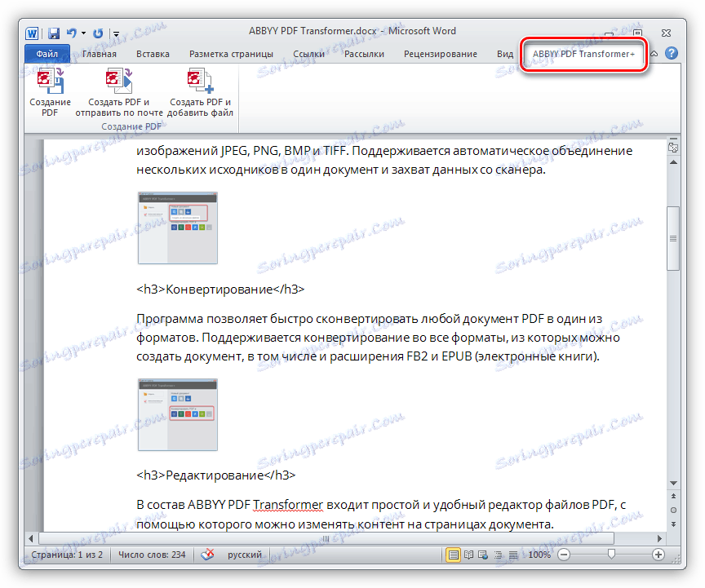Select the ABBYY PDF Transformer+ tab

coord(583,54)
